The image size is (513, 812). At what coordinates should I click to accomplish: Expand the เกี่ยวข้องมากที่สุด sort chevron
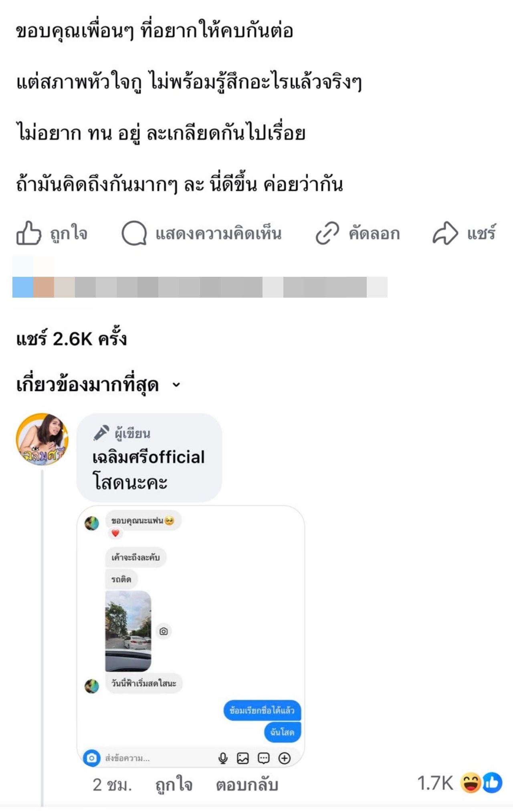click(x=176, y=385)
